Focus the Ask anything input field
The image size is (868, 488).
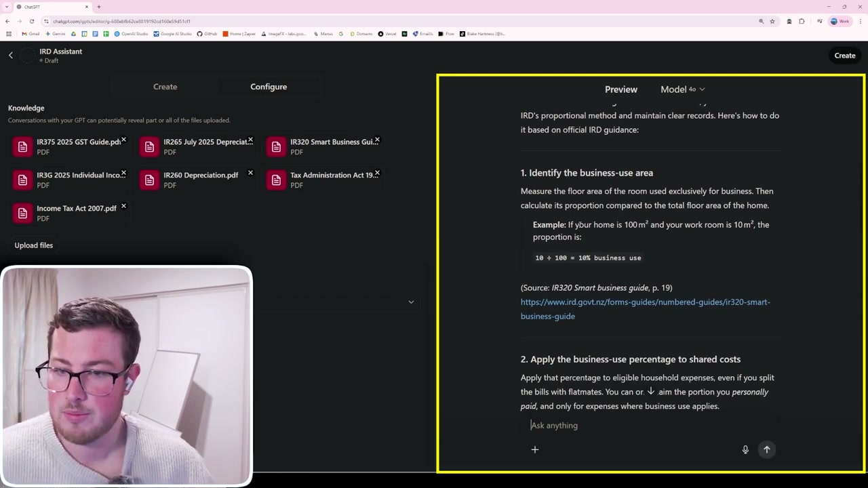[650, 426]
